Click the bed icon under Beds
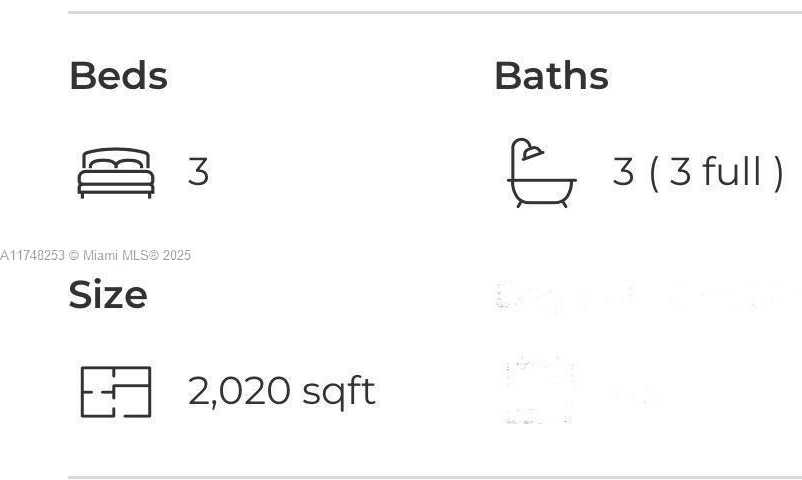 116,172
